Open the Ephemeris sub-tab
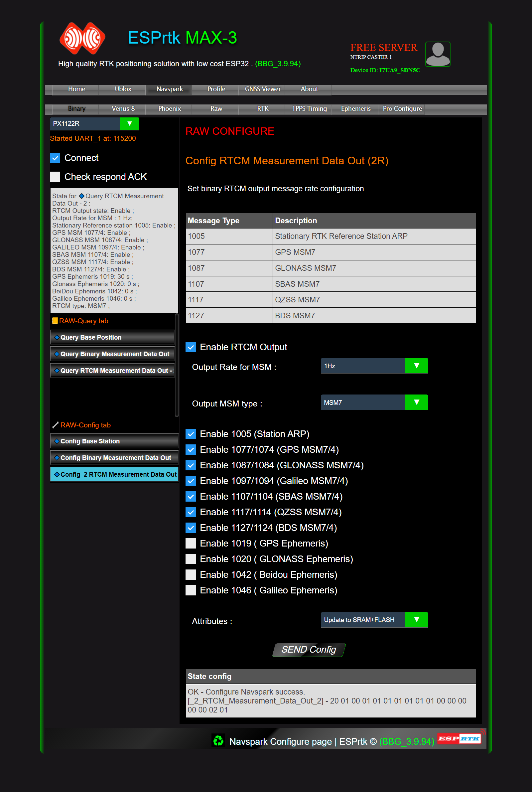This screenshot has height=792, width=532. point(355,109)
